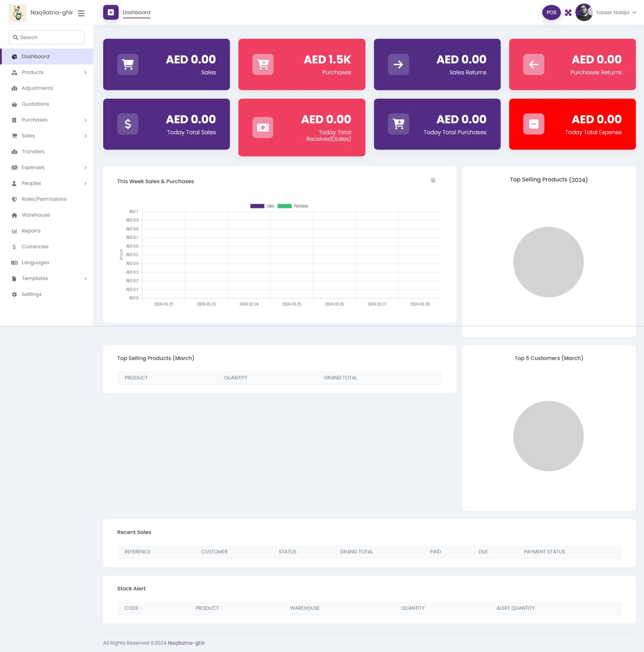Image resolution: width=644 pixels, height=652 pixels.
Task: Toggle Purchases series in chart legend
Action: click(x=293, y=206)
